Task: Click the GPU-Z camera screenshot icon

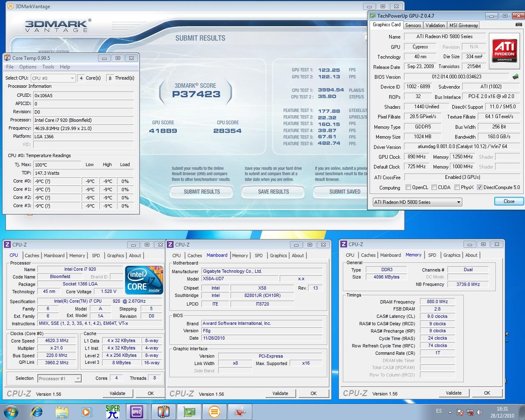Action: (x=519, y=25)
